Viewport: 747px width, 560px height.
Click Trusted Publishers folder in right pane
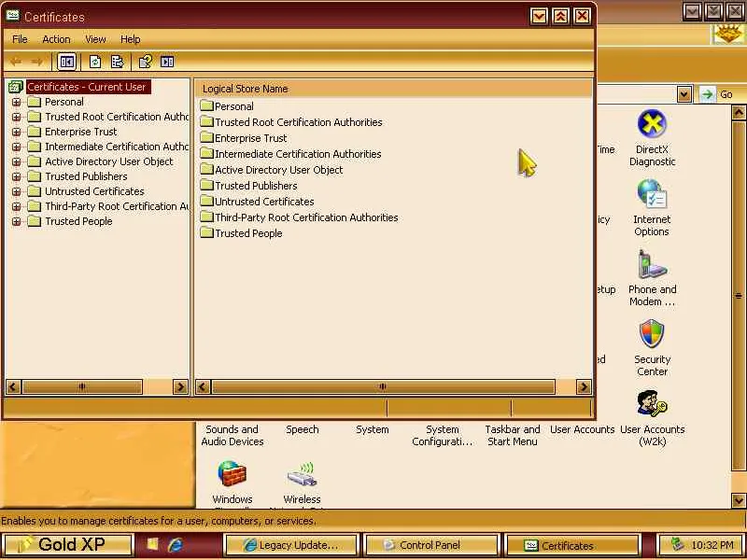pos(206,185)
